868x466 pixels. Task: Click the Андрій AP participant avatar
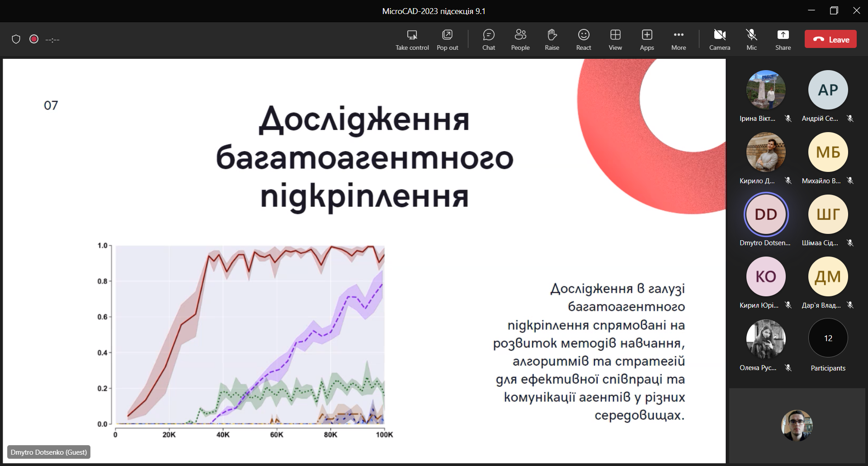pos(828,90)
